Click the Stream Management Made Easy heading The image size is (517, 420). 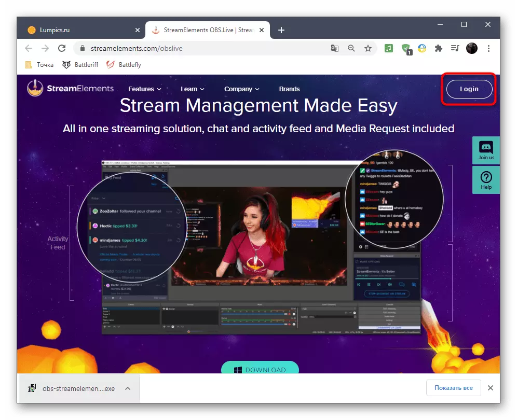pos(258,105)
